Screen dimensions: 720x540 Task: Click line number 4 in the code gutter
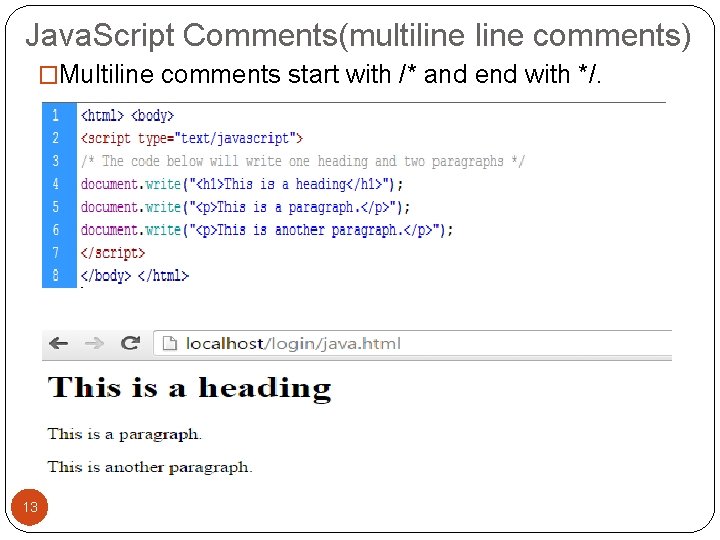pos(56,184)
